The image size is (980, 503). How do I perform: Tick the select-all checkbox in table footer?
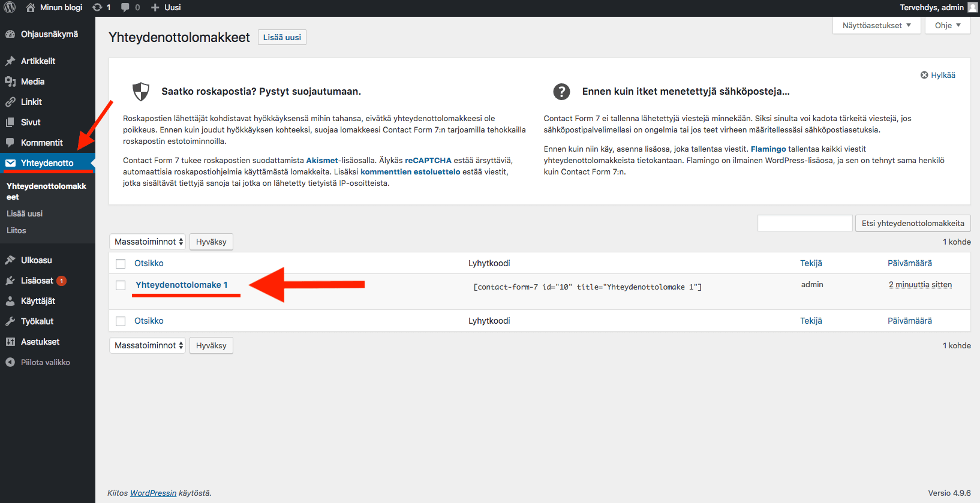point(121,321)
